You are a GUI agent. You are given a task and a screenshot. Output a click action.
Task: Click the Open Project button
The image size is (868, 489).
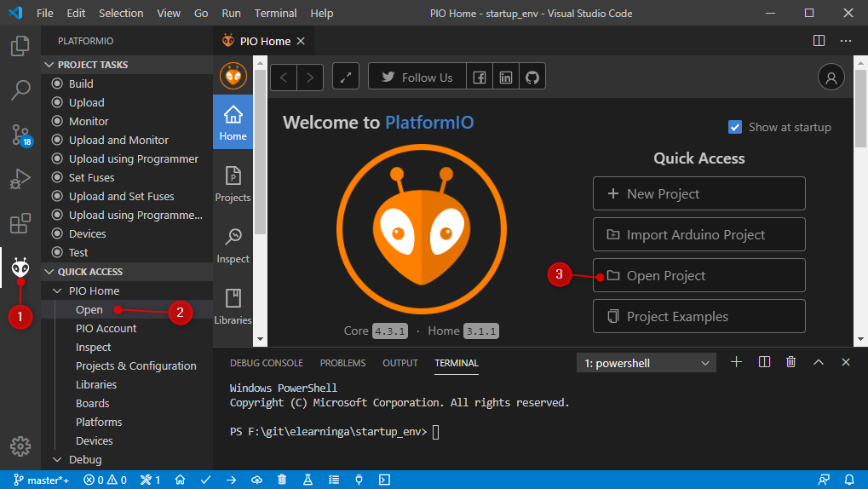point(699,275)
